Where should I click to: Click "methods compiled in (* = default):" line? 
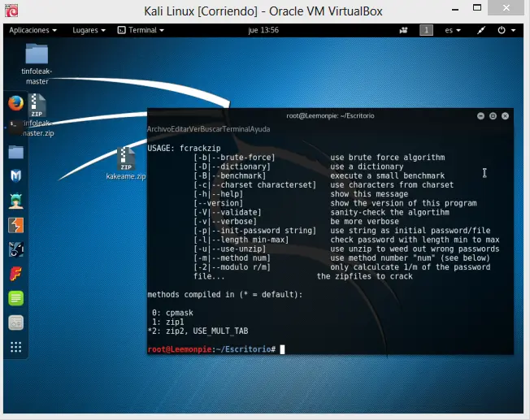click(225, 294)
